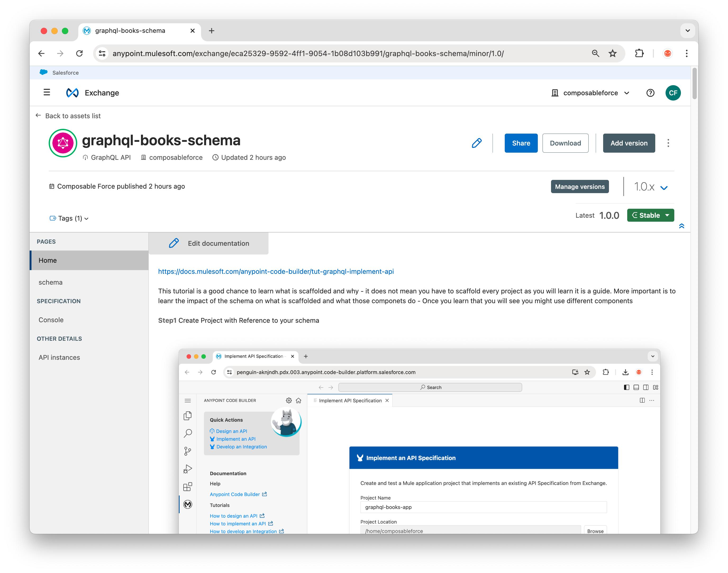Open the asset more options kebab menu
This screenshot has height=573, width=728.
668,143
